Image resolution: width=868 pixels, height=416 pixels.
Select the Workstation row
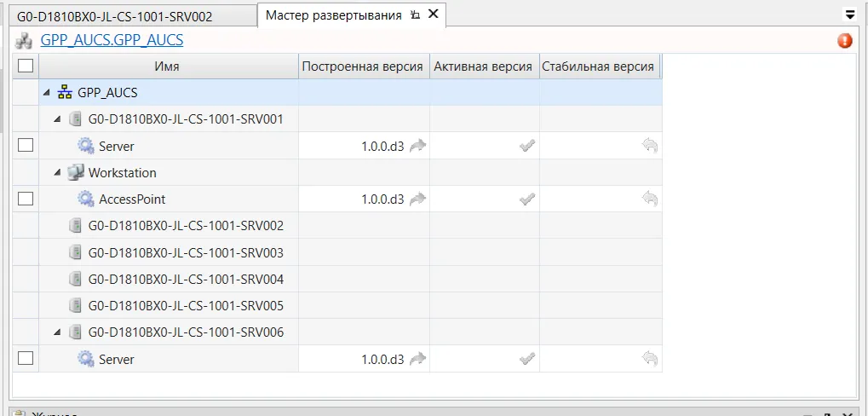click(x=337, y=173)
